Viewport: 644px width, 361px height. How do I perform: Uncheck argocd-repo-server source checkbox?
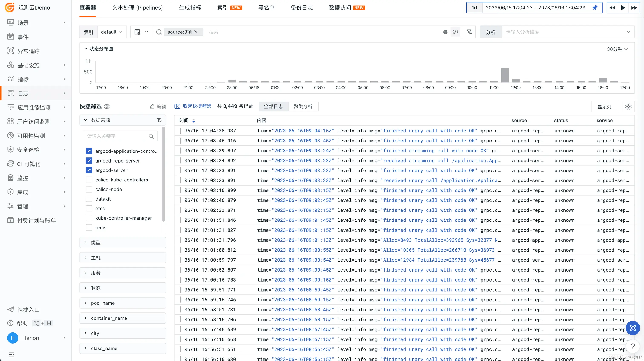click(89, 161)
